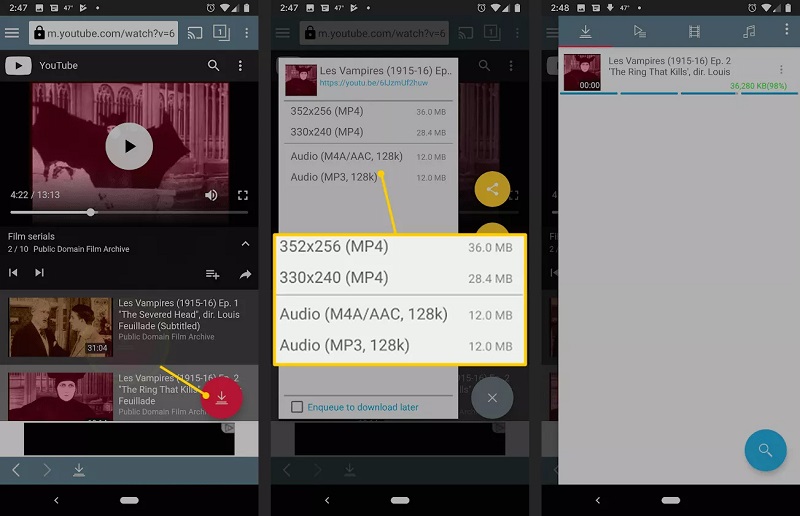Switch to the music note tab
800x516 pixels.
(748, 32)
